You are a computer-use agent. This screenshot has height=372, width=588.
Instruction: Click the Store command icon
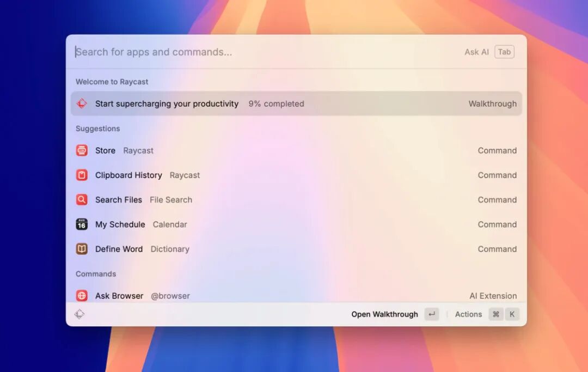click(82, 150)
